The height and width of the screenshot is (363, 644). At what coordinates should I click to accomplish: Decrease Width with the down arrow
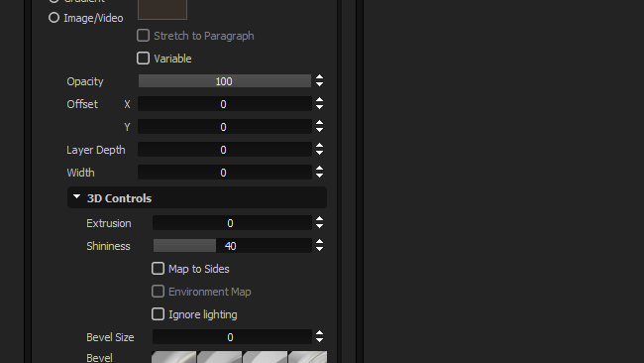point(320,176)
